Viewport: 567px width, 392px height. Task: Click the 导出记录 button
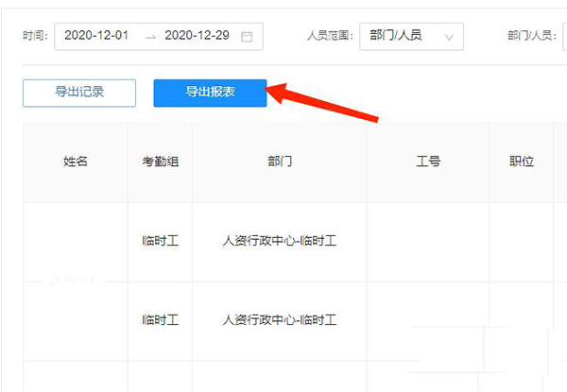(79, 93)
